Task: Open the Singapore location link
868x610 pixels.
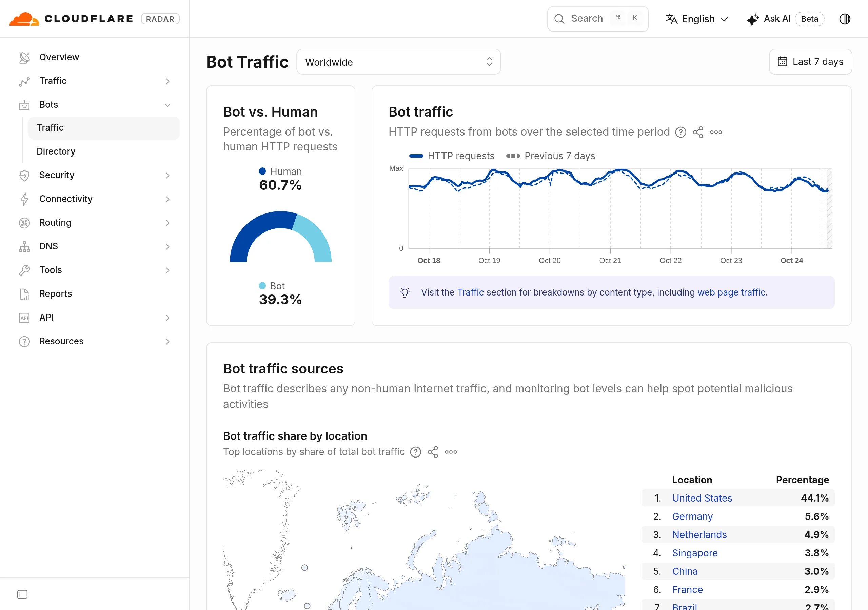Action: [x=695, y=553]
